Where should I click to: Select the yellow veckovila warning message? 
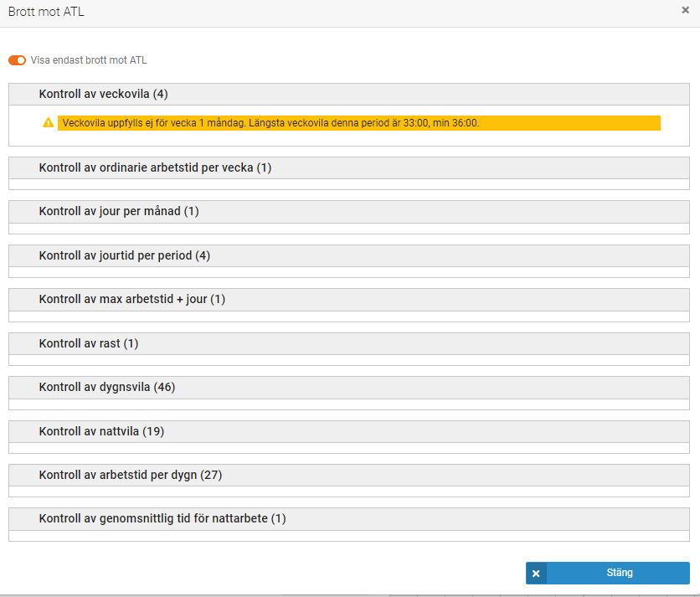[358, 123]
